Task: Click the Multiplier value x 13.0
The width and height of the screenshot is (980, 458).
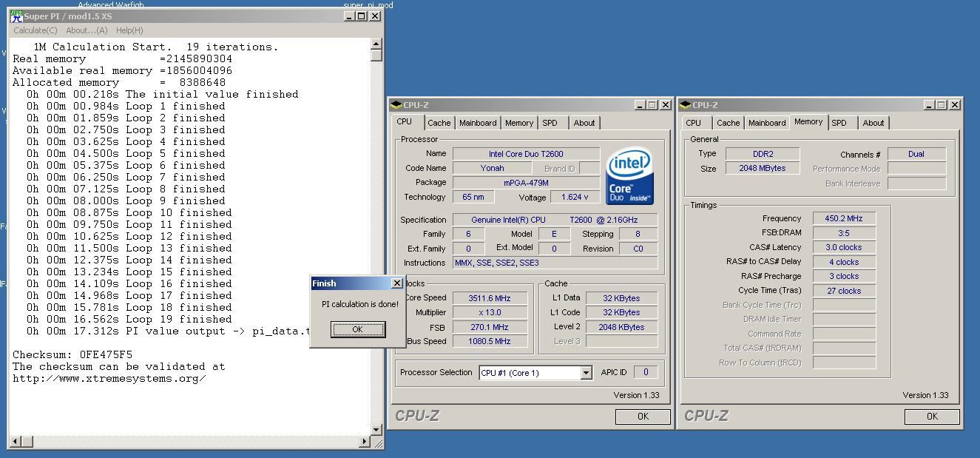Action: pyautogui.click(x=490, y=312)
